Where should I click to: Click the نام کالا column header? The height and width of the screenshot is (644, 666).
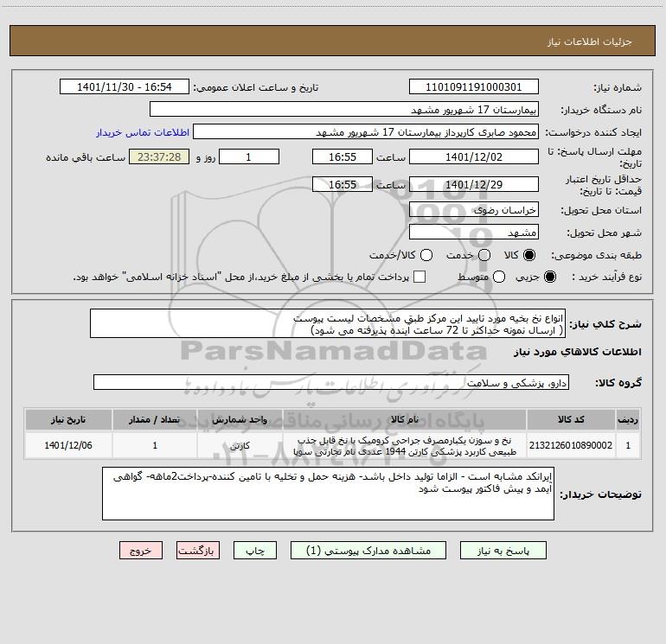405,419
